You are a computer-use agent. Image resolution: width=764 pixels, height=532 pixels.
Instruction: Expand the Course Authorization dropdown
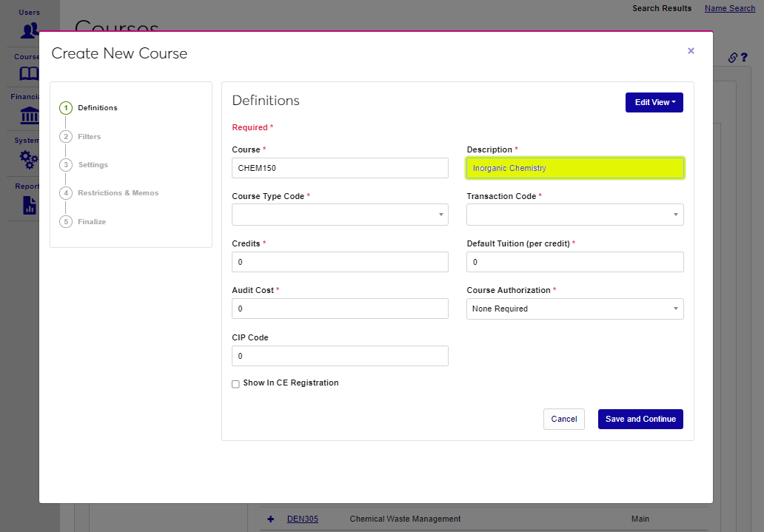[x=574, y=309]
